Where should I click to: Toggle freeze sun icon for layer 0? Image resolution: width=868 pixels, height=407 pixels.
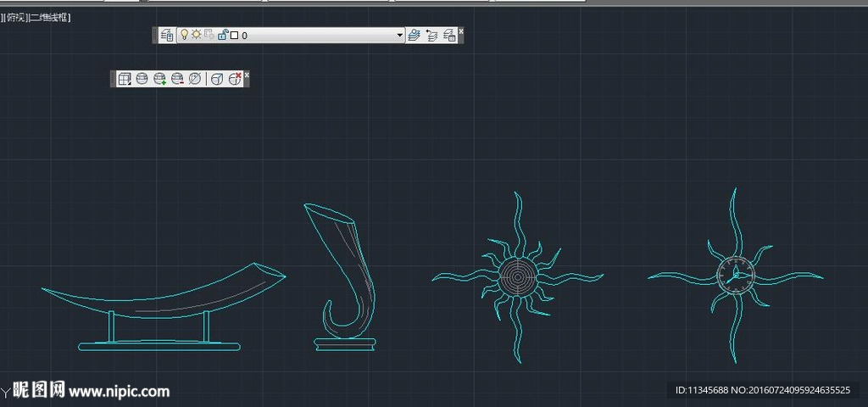(x=196, y=35)
